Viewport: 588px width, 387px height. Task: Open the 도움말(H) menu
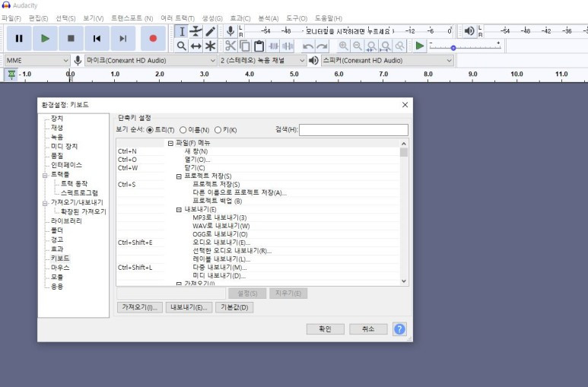pos(328,18)
